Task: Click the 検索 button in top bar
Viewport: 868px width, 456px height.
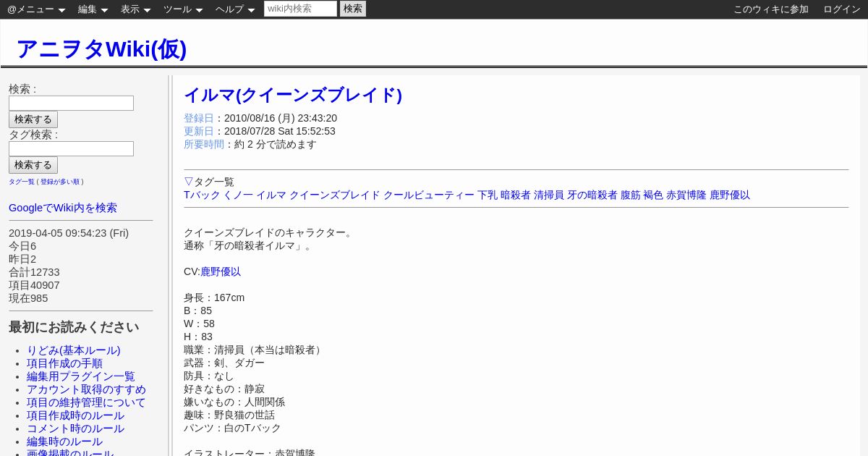Action: [x=353, y=9]
